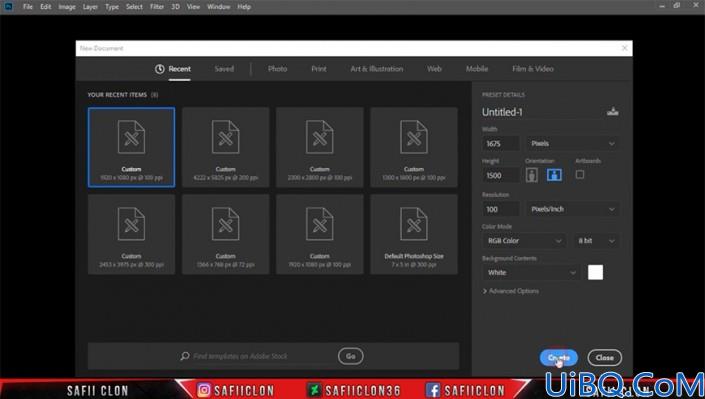705x399 pixels.
Task: Open the Edit menu
Action: [45, 7]
